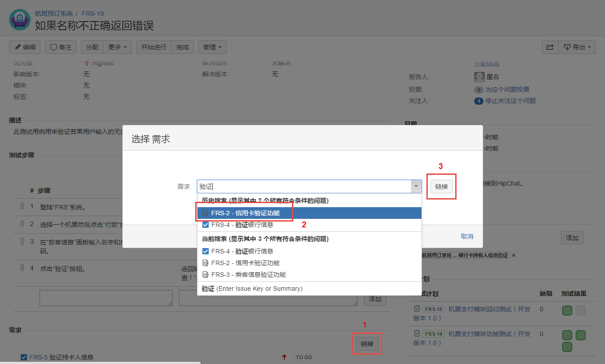Choose 验证 (Enter Issue Key or Summary) entry
This screenshot has height=364, width=605.
pyautogui.click(x=309, y=289)
